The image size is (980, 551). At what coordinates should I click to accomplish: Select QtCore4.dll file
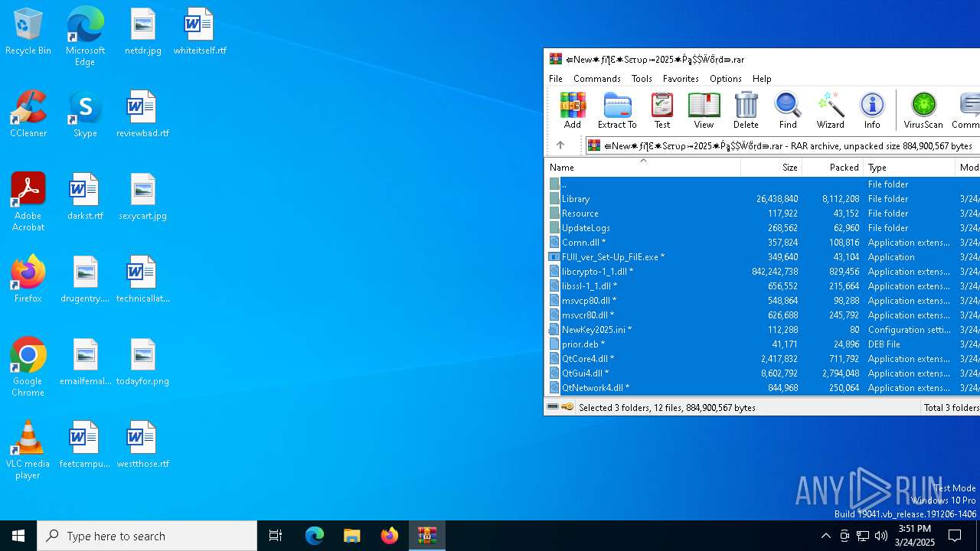[x=763, y=359]
